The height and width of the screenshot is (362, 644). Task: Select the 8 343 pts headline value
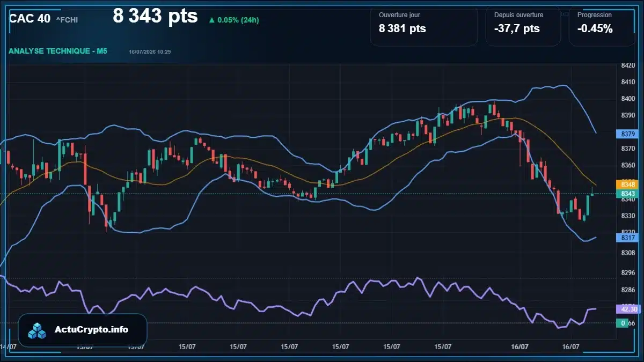click(x=155, y=16)
